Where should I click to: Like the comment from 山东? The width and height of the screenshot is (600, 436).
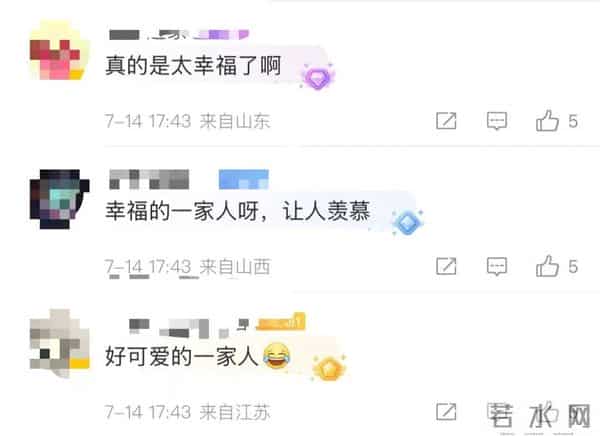tap(548, 121)
